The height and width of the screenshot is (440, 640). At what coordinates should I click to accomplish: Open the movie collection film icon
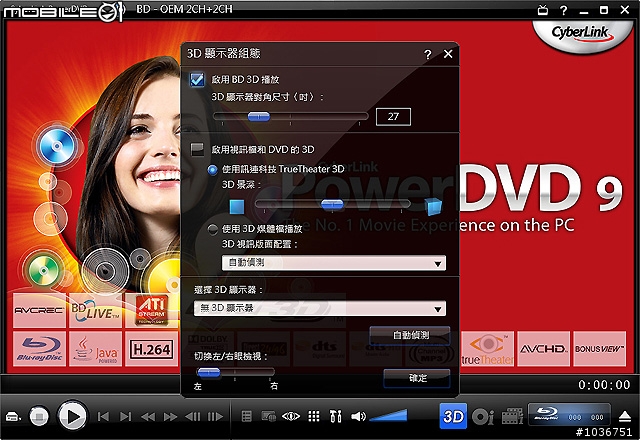click(x=512, y=416)
